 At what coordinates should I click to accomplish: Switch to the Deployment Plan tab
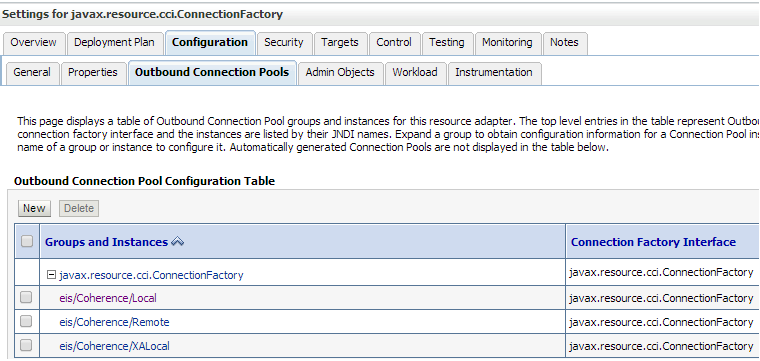click(x=114, y=43)
